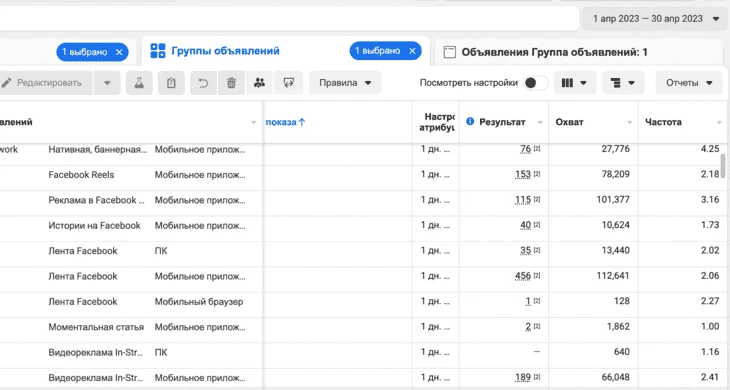730x390 pixels.
Task: Click the reach value 13,440
Action: (x=615, y=250)
